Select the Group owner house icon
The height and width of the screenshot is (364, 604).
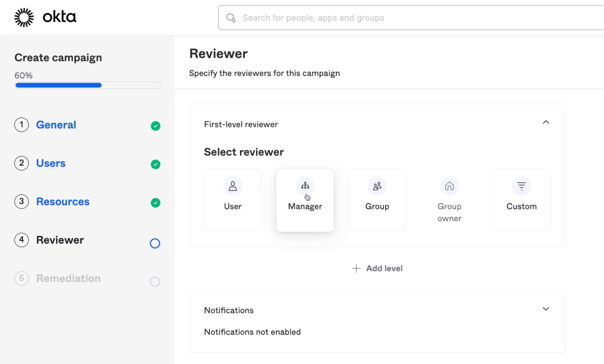[449, 186]
